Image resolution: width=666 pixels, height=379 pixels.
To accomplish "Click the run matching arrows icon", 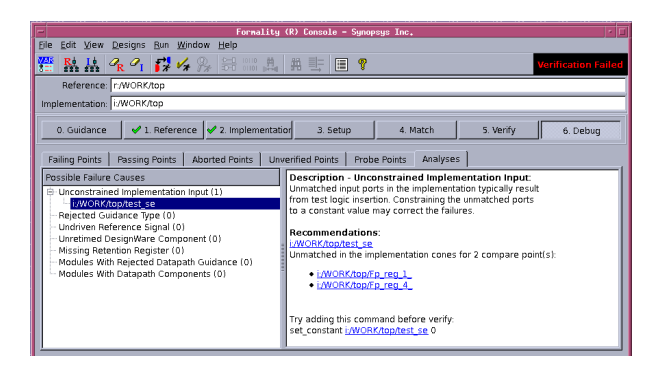I will (x=163, y=65).
